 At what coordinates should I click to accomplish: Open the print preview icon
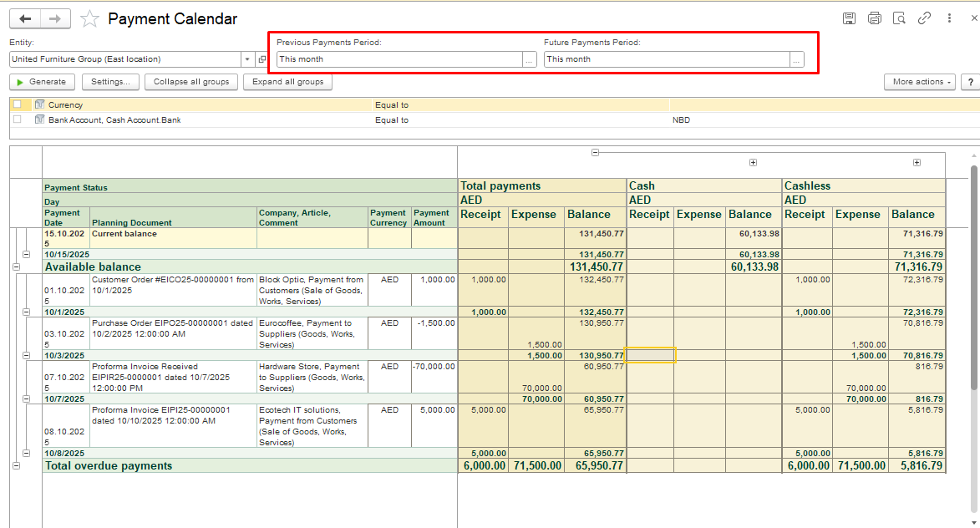click(899, 18)
